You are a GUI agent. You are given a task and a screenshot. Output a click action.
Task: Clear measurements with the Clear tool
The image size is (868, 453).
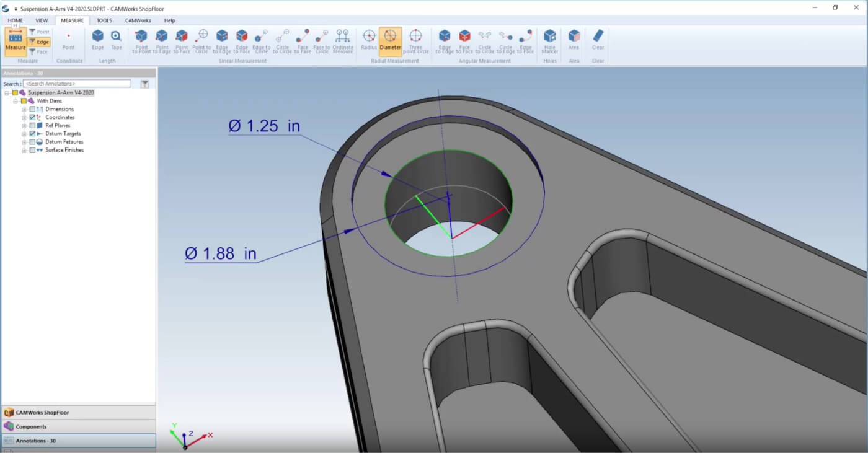click(598, 40)
